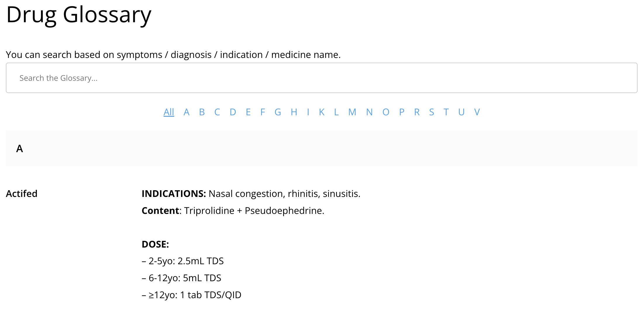Filter glossary by letter V
The width and height of the screenshot is (644, 309).
(477, 112)
